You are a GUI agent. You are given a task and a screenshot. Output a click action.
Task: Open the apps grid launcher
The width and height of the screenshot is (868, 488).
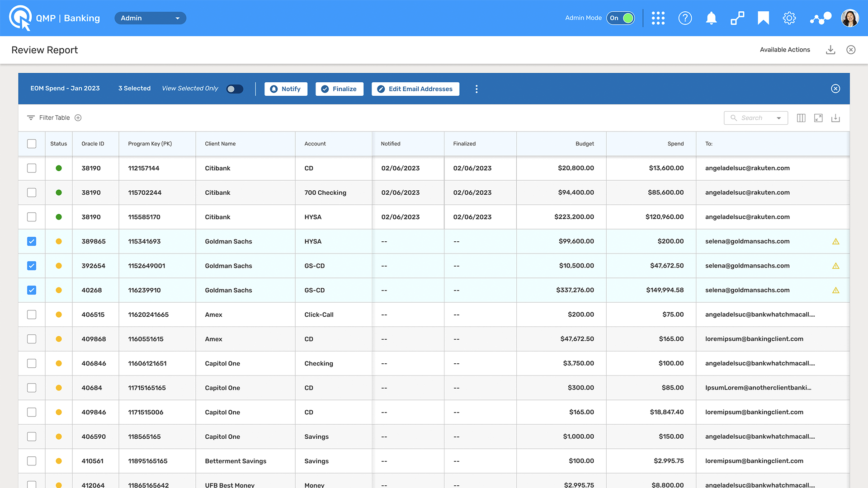(658, 18)
